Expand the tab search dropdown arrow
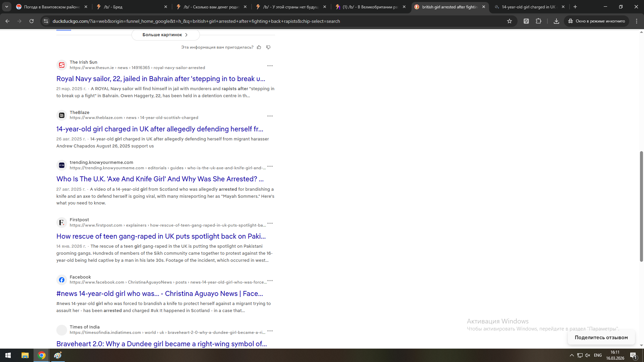This screenshot has width=644, height=362. 7,7
